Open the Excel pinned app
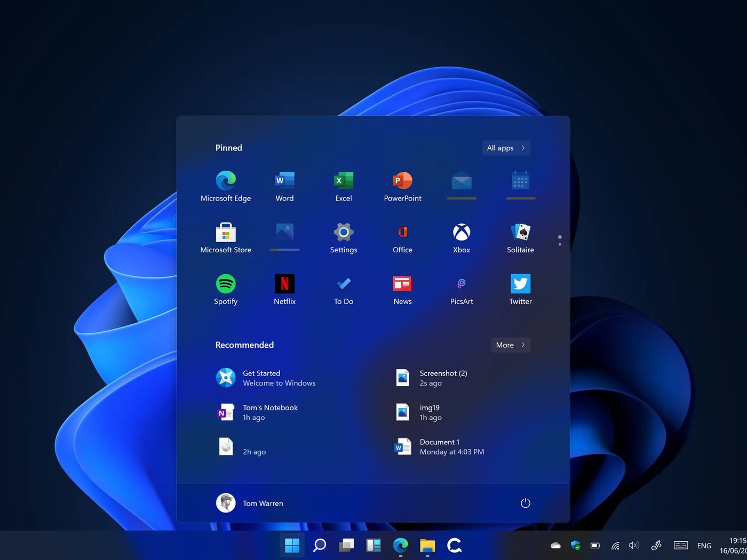Viewport: 747px width, 560px height. 344,187
